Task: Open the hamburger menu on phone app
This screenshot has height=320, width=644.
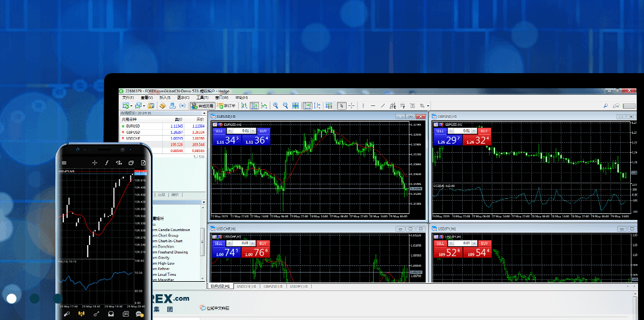Action: (x=64, y=163)
